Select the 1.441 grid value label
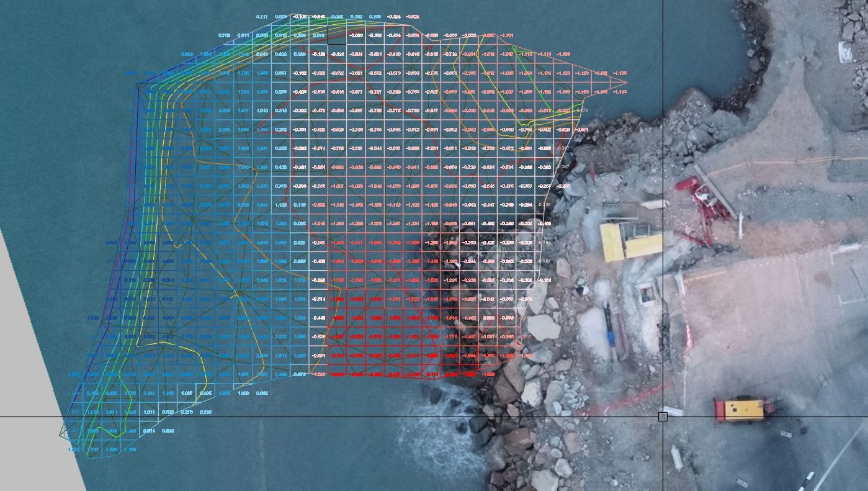The height and width of the screenshot is (491, 868). [x=149, y=394]
